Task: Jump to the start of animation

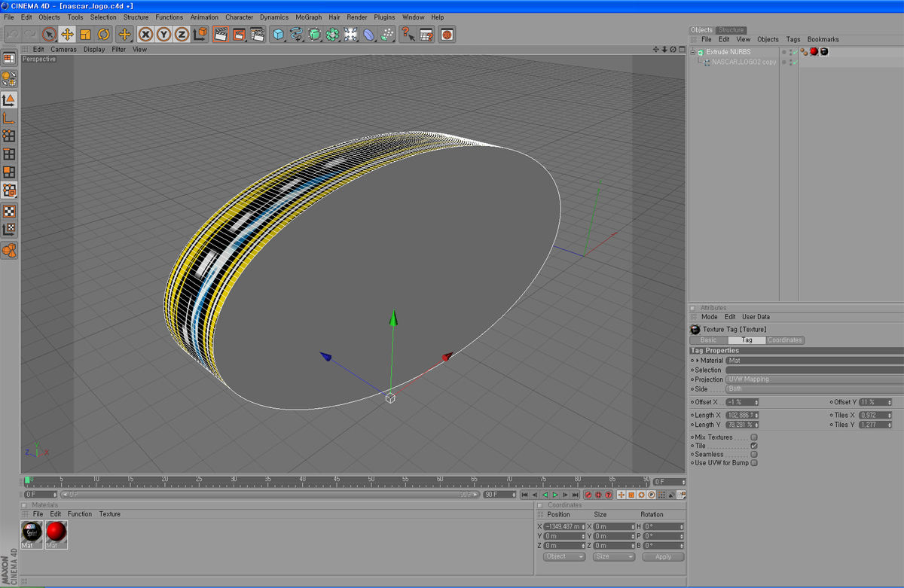Action: [x=524, y=495]
